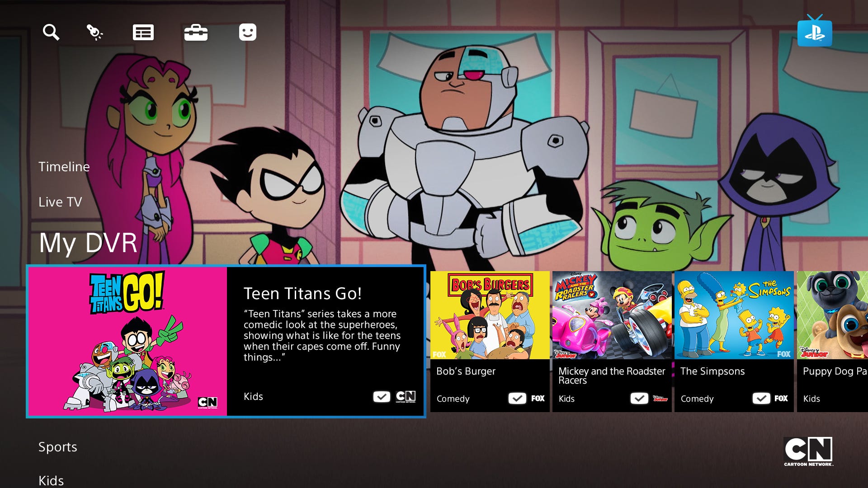Viewport: 868px width, 488px height.
Task: Open the Mickey Roadster Racers thumbnail
Action: pos(612,315)
